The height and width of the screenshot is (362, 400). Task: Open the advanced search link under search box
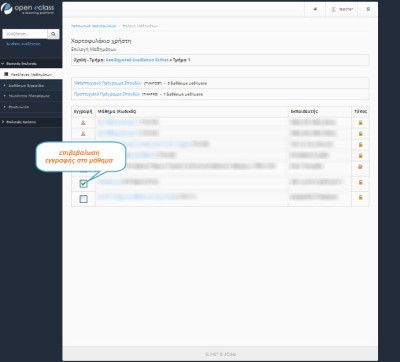23,44
